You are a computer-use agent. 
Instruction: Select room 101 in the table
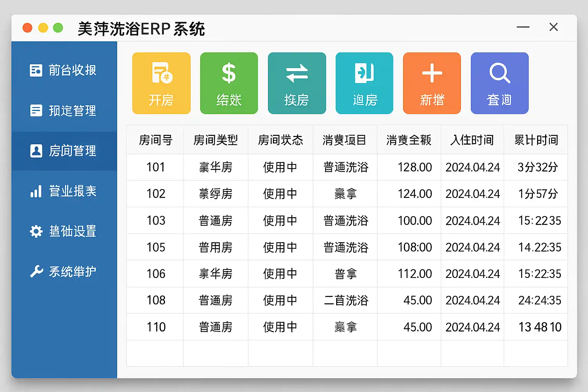tap(155, 167)
